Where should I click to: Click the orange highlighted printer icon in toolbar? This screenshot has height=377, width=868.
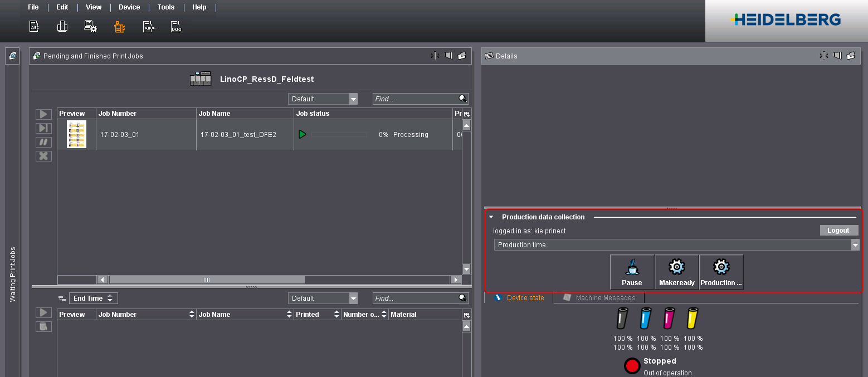coord(119,26)
